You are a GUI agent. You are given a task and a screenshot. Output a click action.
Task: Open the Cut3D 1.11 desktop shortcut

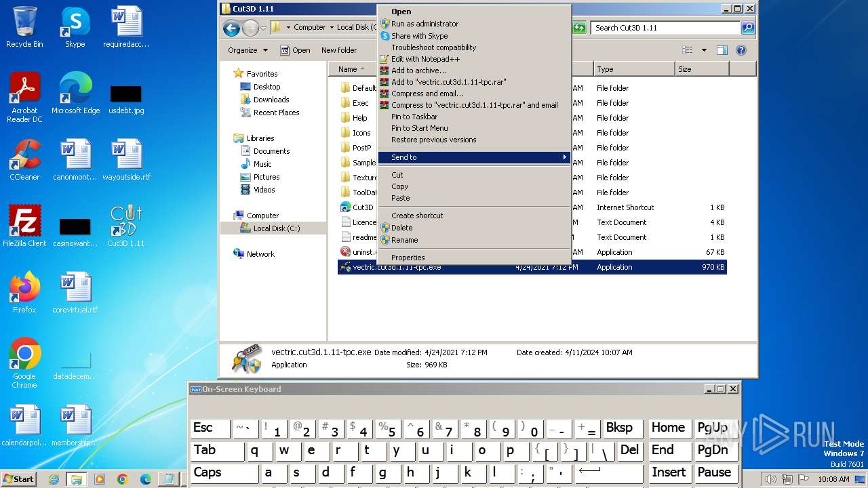point(126,226)
